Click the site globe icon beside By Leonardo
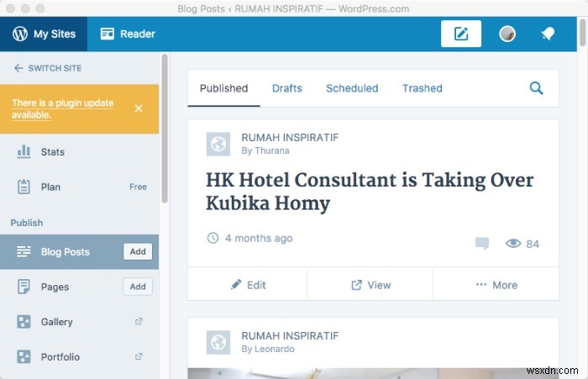Screen dimensions: 588x379 (x=218, y=342)
